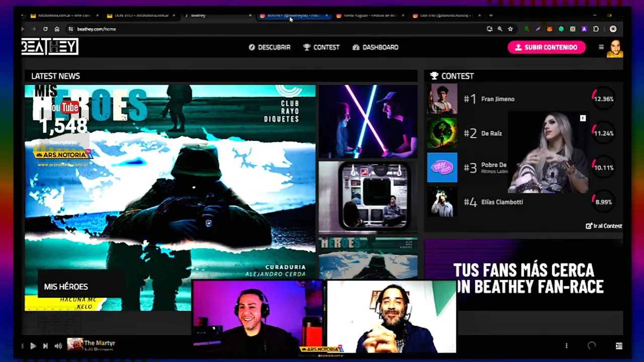Open contestant Fran Jimeno
Image resolution: width=644 pixels, height=362 pixels.
click(x=498, y=99)
